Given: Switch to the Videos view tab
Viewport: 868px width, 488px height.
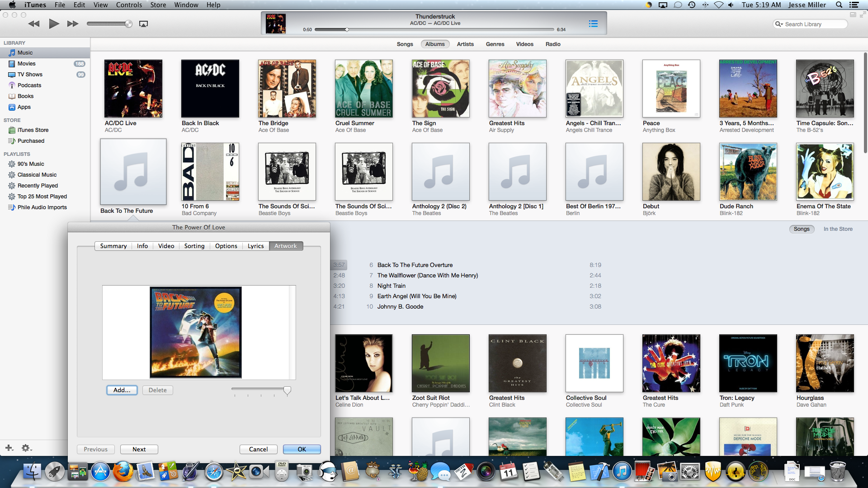Looking at the screenshot, I should 524,44.
